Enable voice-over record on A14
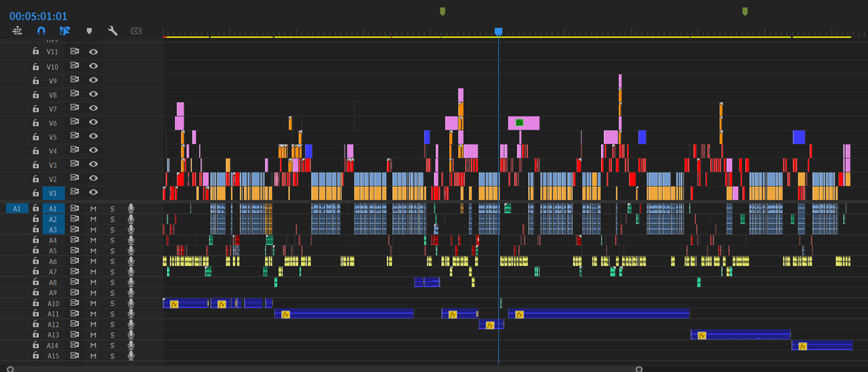This screenshot has width=868, height=372. coord(131,346)
